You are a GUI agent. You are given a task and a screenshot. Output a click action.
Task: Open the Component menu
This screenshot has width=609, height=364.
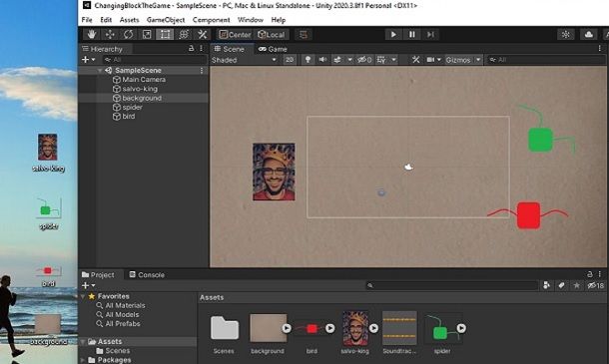[212, 20]
